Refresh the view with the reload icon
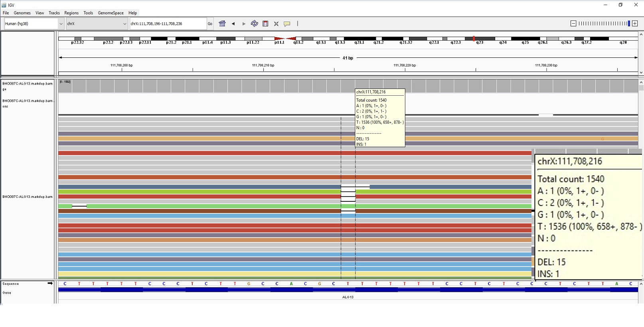This screenshot has height=327, width=644. (x=254, y=24)
